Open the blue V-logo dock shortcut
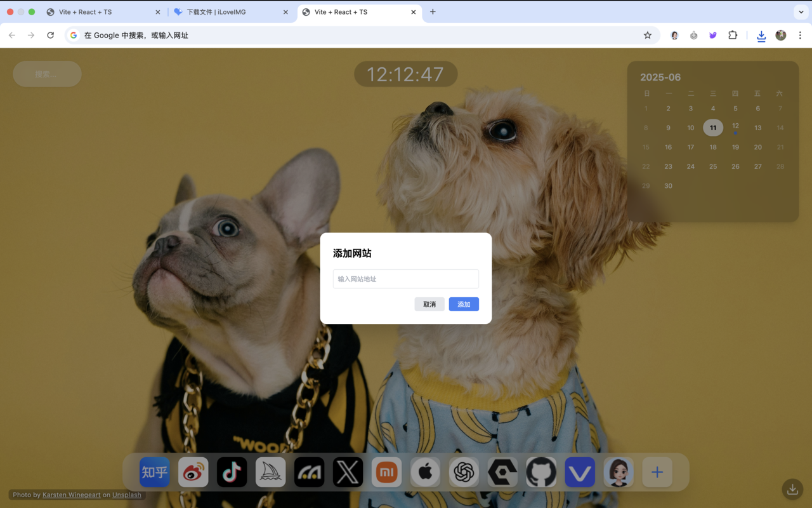The height and width of the screenshot is (508, 812). (x=580, y=472)
